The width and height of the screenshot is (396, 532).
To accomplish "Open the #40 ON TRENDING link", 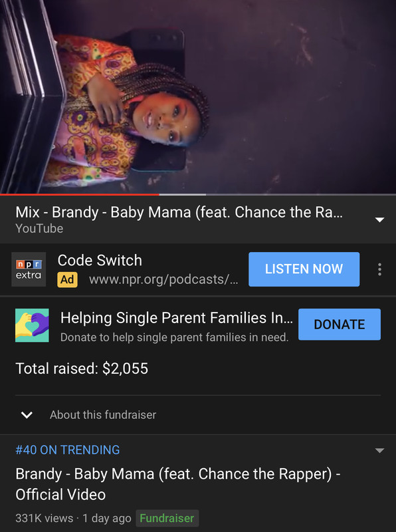I will click(x=68, y=450).
